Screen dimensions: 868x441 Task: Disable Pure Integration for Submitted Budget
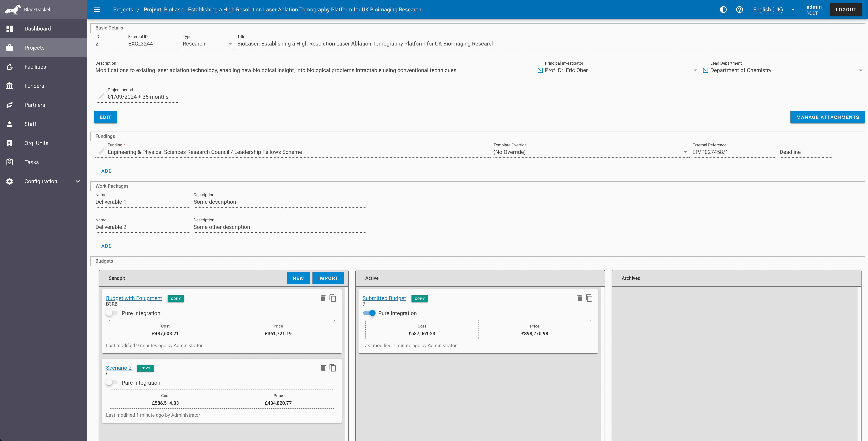coord(369,313)
